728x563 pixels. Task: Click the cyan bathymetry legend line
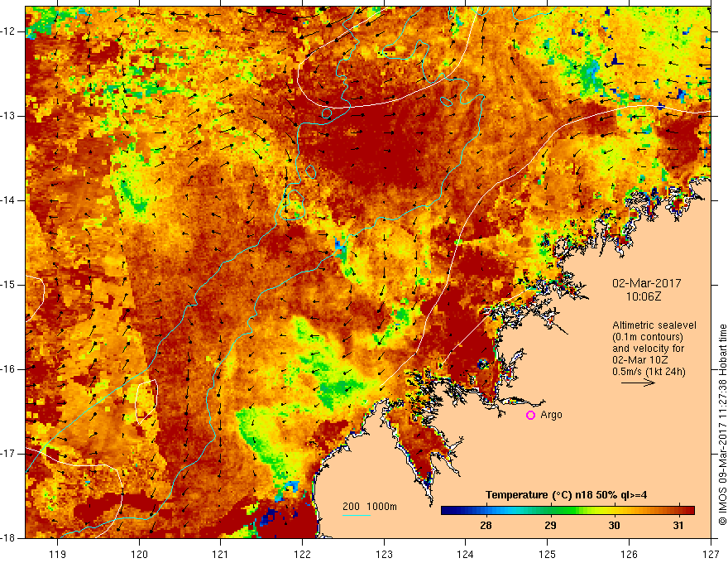(356, 515)
